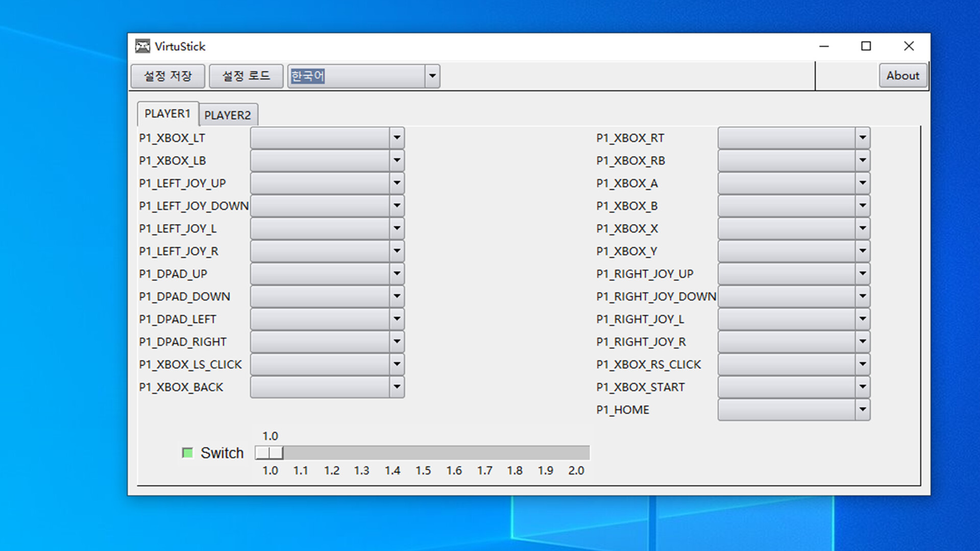Expand the P1_XBOX_RT binding dropdown
This screenshot has height=551, width=980.
863,137
